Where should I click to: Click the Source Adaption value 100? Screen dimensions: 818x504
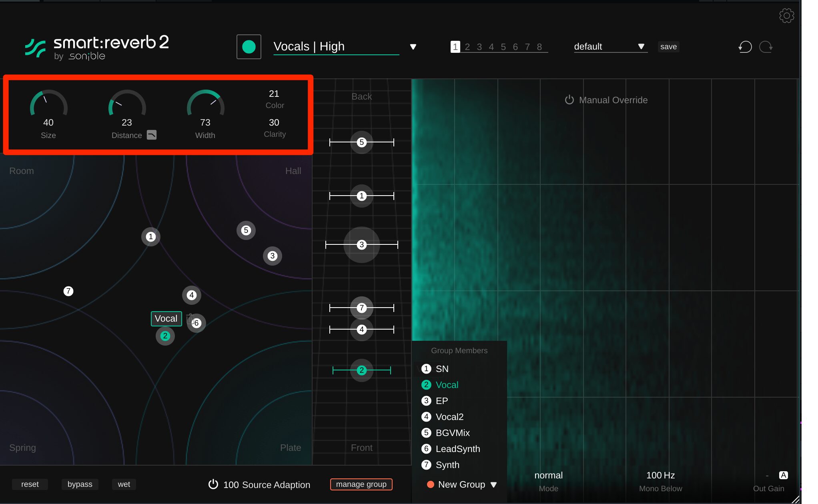231,485
